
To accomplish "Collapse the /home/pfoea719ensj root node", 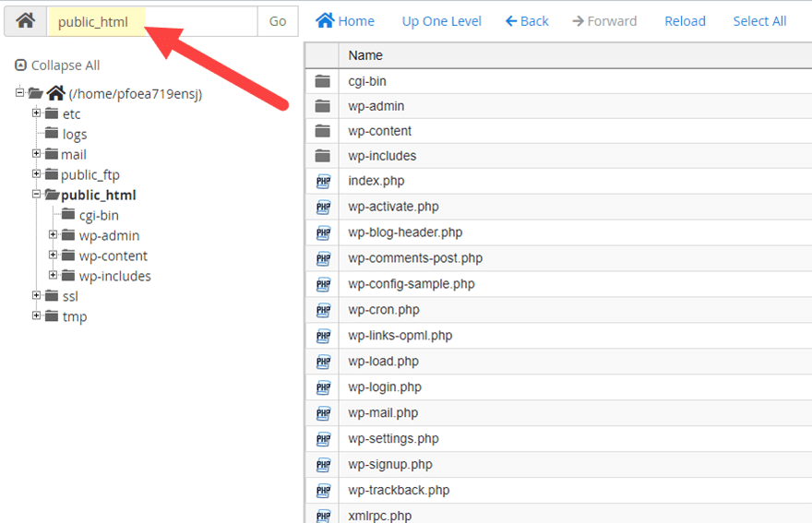I will (x=19, y=92).
